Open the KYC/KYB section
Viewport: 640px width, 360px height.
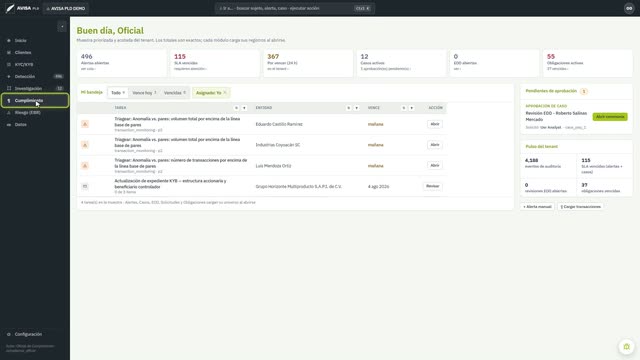35,64
